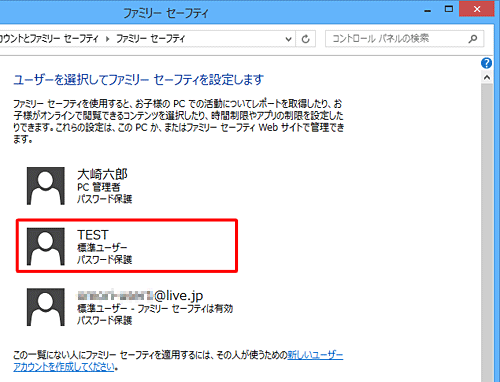
Task: Minimize the ファミリー セーフティ window
Action: (x=428, y=11)
